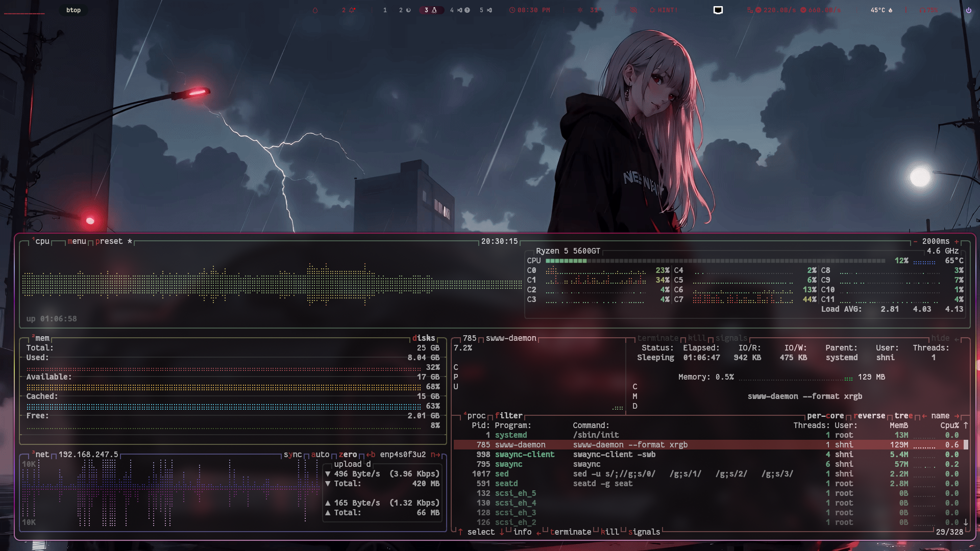Screen dimensions: 980x551
Task: Click terminate in bottom process bar
Action: (570, 532)
